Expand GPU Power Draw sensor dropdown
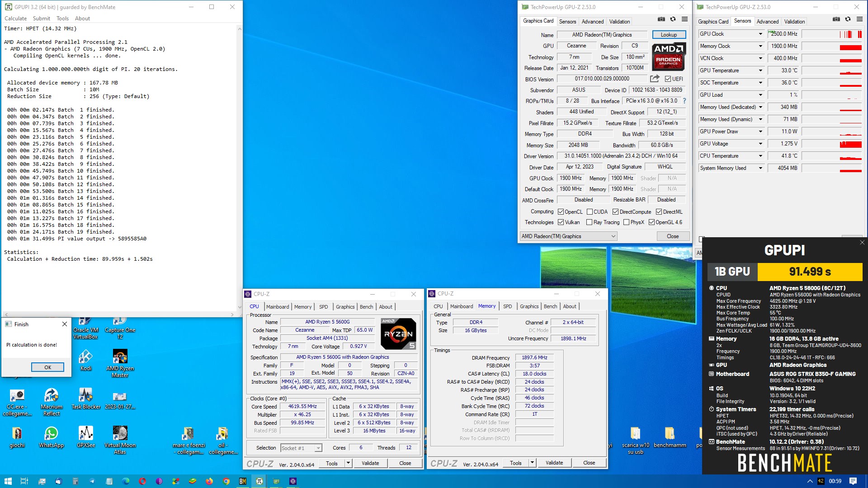Image resolution: width=868 pixels, height=488 pixels. click(x=760, y=131)
